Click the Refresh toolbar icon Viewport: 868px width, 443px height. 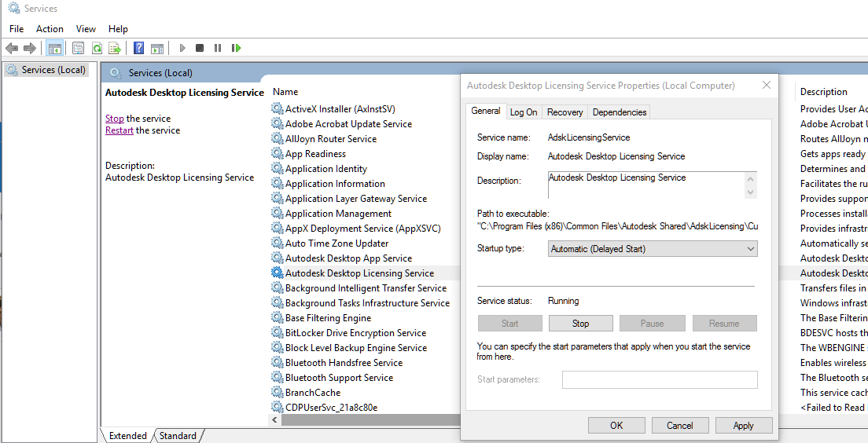(97, 48)
